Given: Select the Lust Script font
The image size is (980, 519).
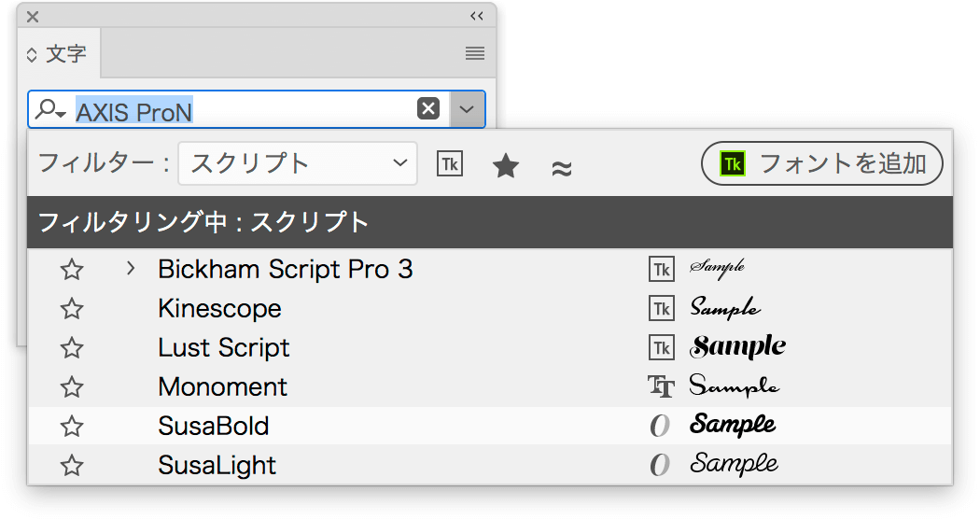Looking at the screenshot, I should click(x=224, y=347).
